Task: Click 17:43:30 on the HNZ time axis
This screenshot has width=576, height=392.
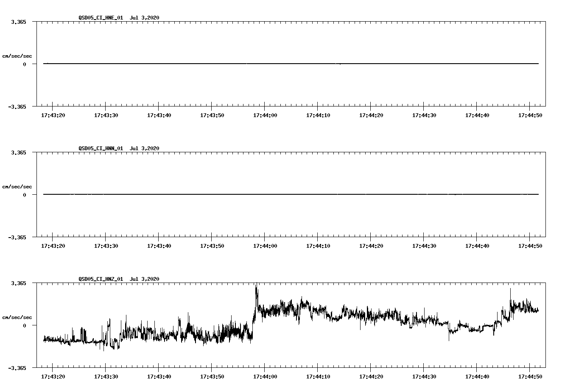Action: click(x=106, y=376)
